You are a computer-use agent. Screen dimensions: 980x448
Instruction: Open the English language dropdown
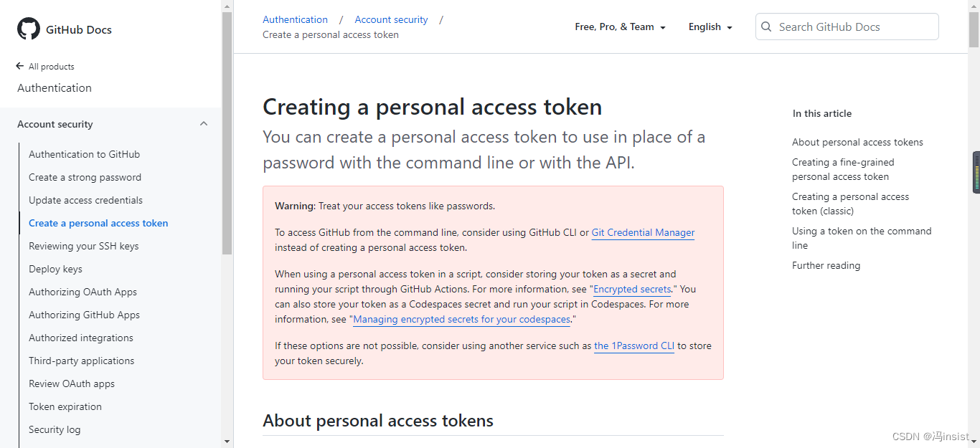[x=709, y=27]
